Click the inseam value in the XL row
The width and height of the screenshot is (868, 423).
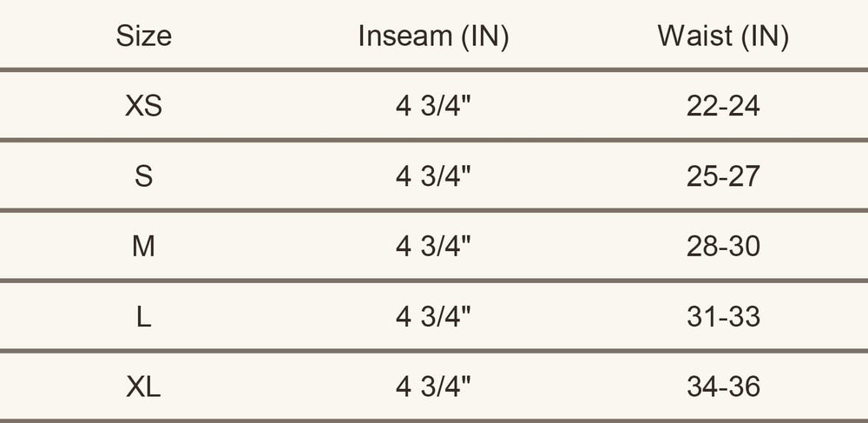point(433,387)
